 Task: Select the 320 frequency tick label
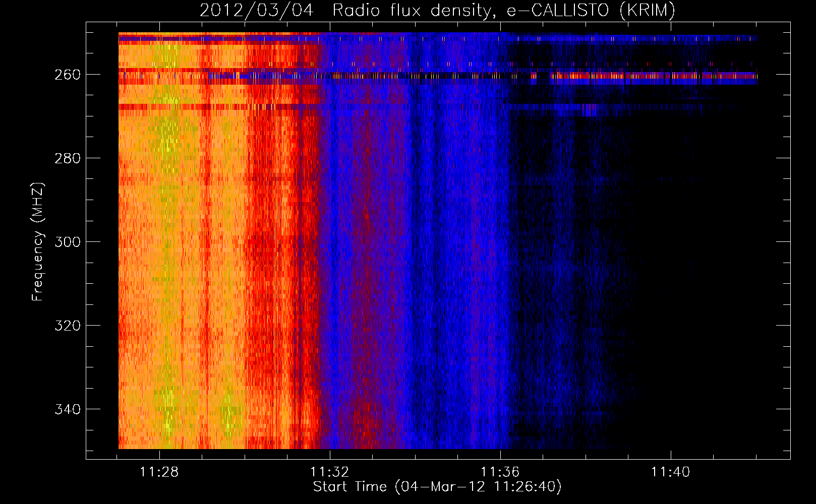coord(68,326)
